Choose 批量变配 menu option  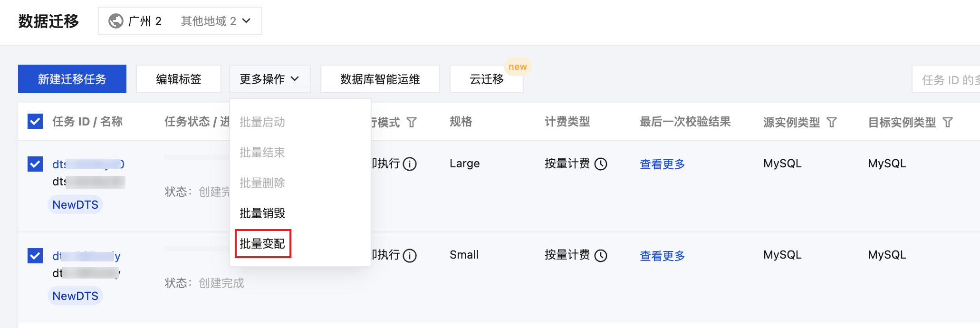click(262, 244)
